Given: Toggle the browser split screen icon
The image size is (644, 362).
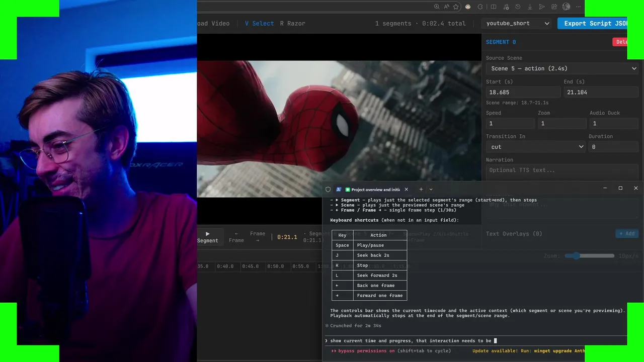Looking at the screenshot, I should click(494, 7).
